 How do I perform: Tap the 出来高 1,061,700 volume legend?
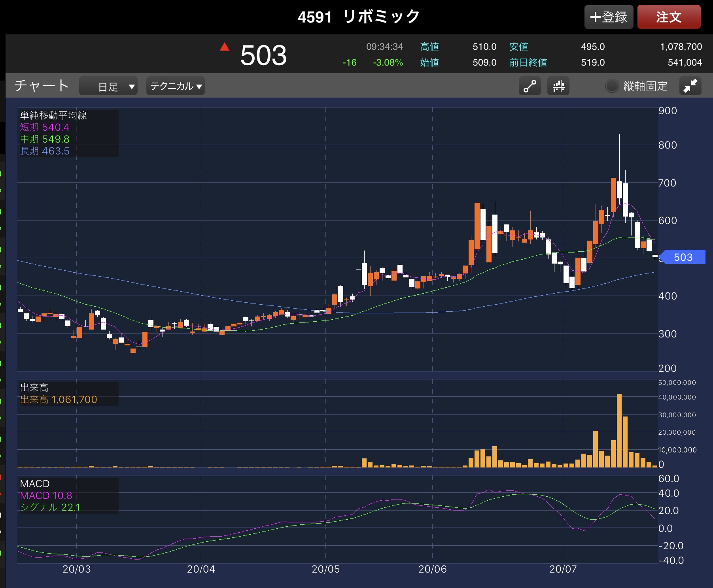59,400
